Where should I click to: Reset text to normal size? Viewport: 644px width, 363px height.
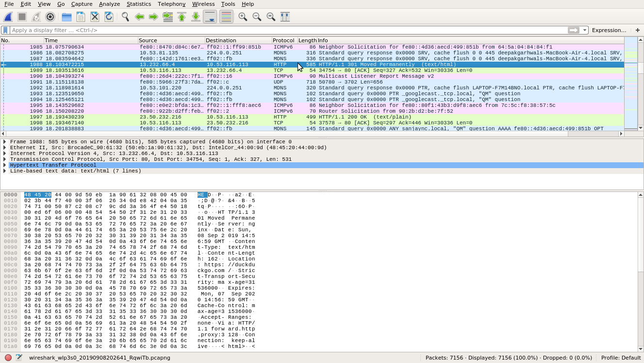click(x=271, y=17)
